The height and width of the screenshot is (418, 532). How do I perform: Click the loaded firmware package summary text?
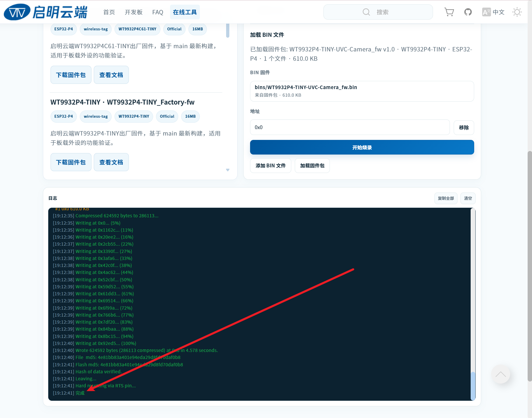click(361, 54)
